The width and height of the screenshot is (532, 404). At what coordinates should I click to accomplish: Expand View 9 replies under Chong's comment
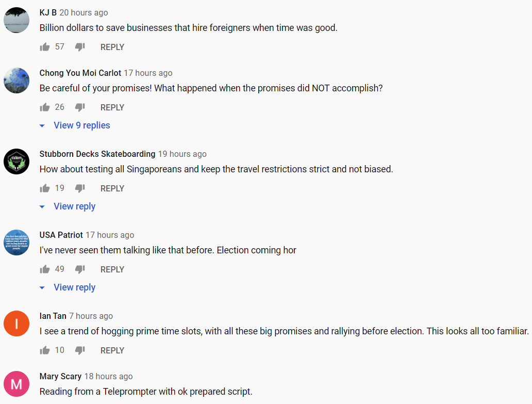pos(75,125)
